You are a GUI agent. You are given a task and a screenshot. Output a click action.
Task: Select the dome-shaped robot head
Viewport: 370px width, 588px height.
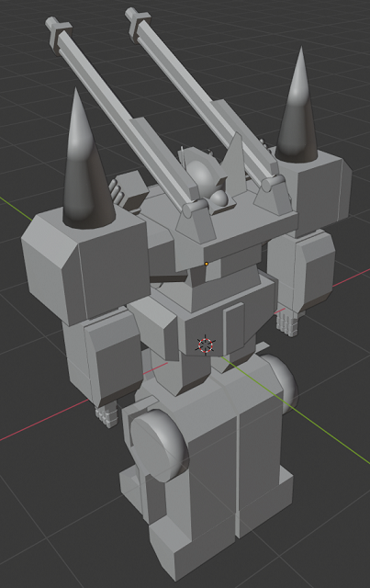202,175
